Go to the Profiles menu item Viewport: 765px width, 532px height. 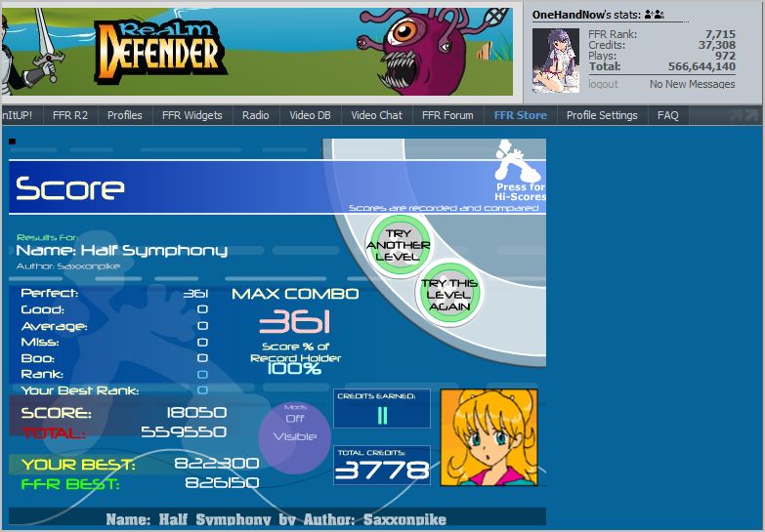click(125, 115)
